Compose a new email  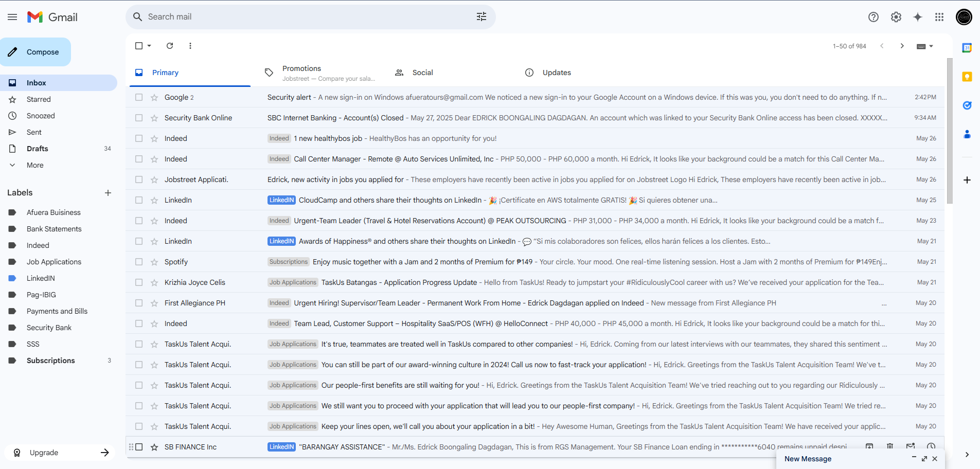pyautogui.click(x=35, y=52)
